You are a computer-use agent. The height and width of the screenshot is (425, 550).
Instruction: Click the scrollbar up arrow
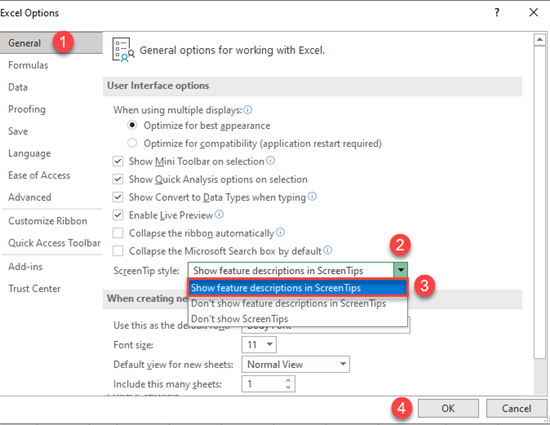[x=539, y=39]
